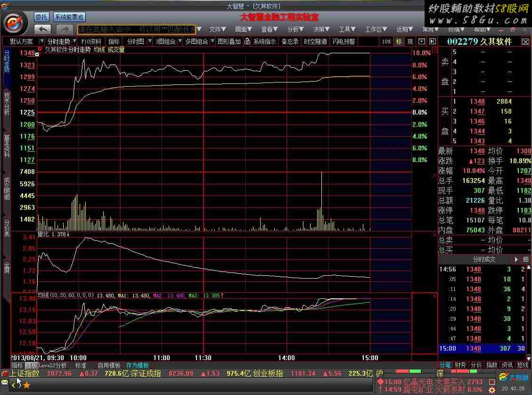Click the 存为模板 link
Image resolution: width=532 pixels, height=395 pixels.
(138, 365)
